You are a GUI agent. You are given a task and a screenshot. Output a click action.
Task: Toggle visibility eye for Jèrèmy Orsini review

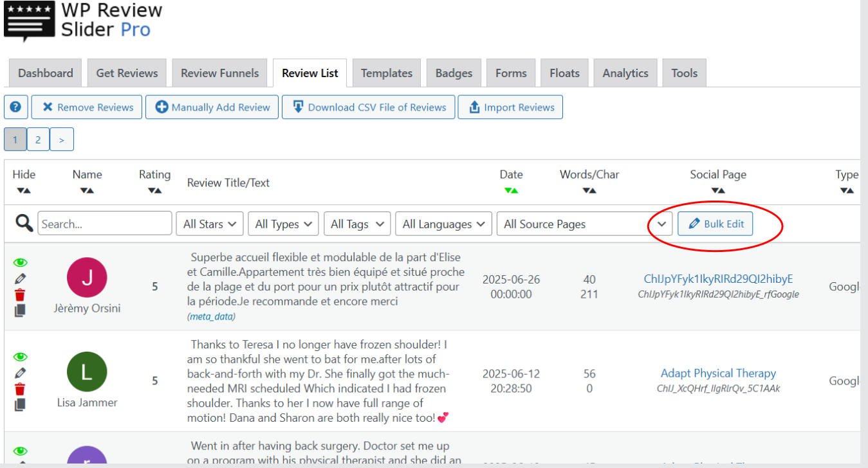[21, 262]
